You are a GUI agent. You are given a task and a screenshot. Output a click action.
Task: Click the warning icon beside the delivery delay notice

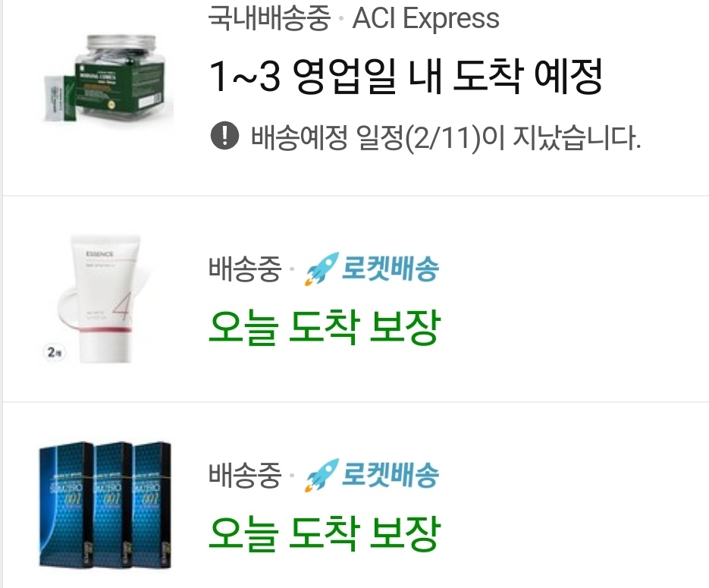[224, 135]
